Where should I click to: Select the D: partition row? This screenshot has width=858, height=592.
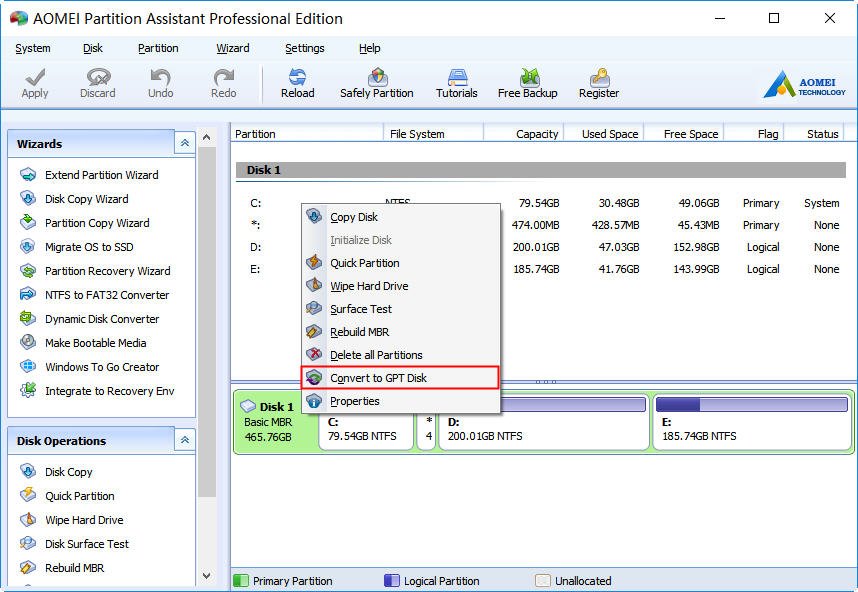point(541,247)
